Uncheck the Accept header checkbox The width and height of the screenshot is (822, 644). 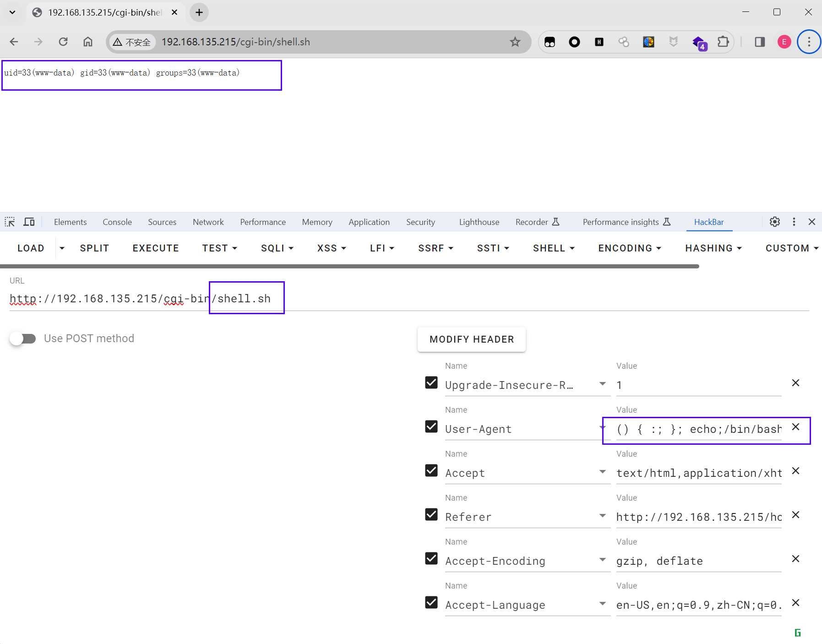pyautogui.click(x=431, y=470)
